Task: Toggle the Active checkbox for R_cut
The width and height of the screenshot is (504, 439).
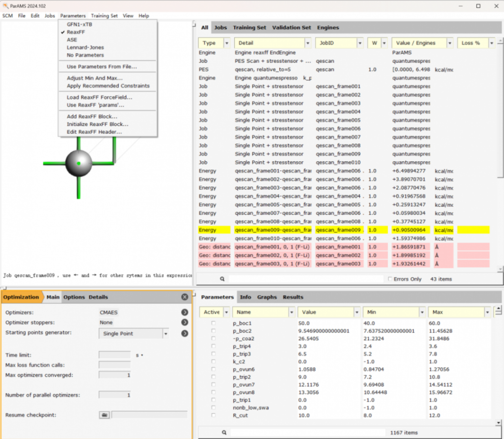Action: (214, 415)
